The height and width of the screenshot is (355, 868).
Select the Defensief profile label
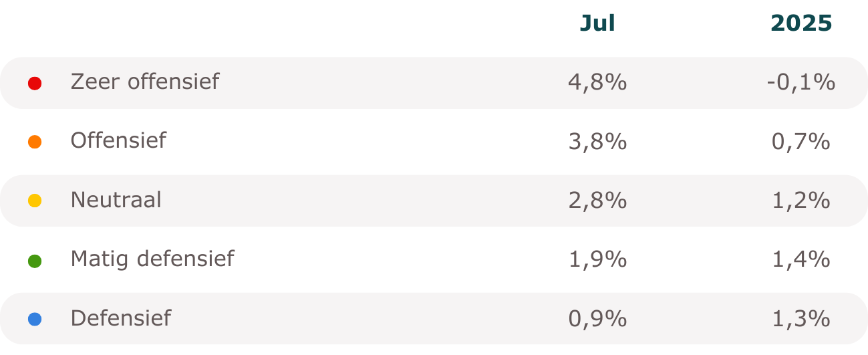coord(121,318)
